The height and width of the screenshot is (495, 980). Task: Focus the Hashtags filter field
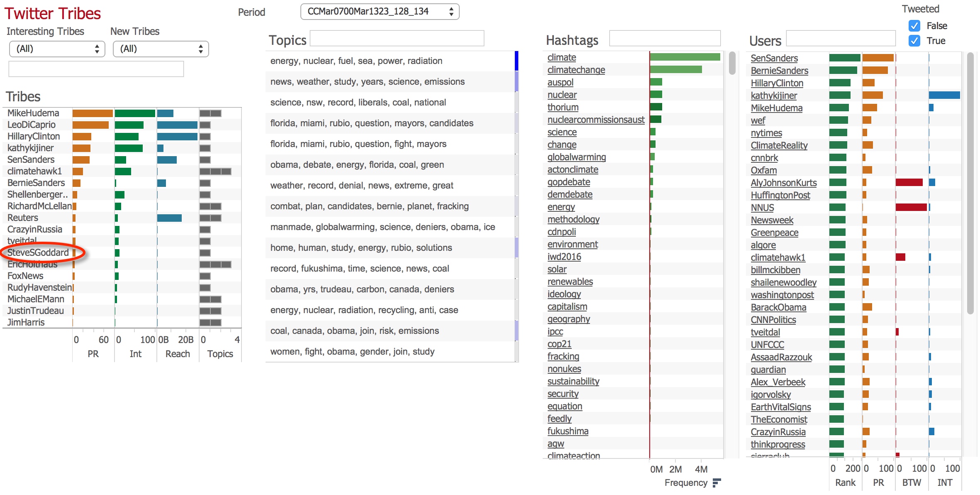pyautogui.click(x=665, y=39)
